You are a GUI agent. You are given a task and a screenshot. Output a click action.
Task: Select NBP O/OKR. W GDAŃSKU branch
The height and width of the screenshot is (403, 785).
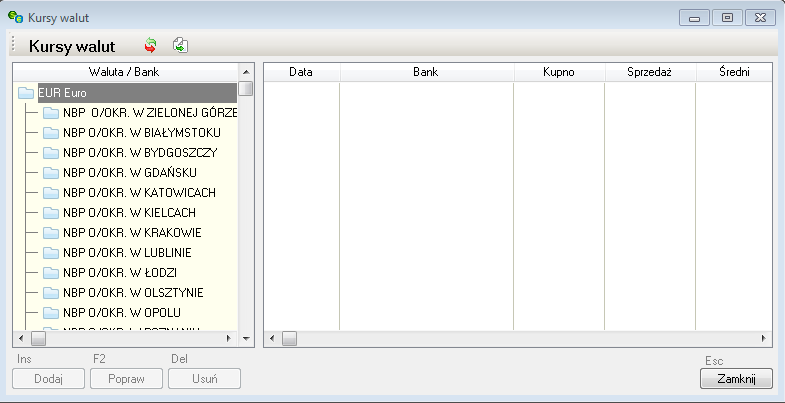click(x=130, y=173)
